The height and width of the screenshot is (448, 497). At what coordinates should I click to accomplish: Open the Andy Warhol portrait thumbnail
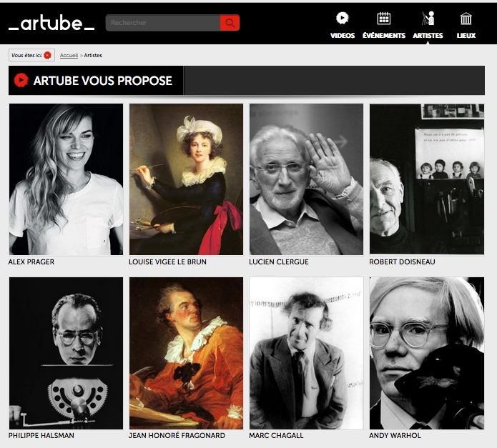(427, 354)
